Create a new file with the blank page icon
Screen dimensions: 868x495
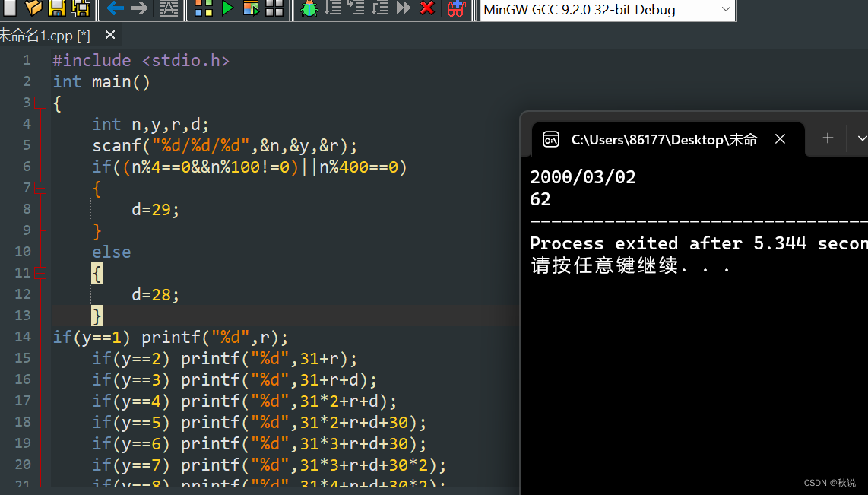coord(9,8)
